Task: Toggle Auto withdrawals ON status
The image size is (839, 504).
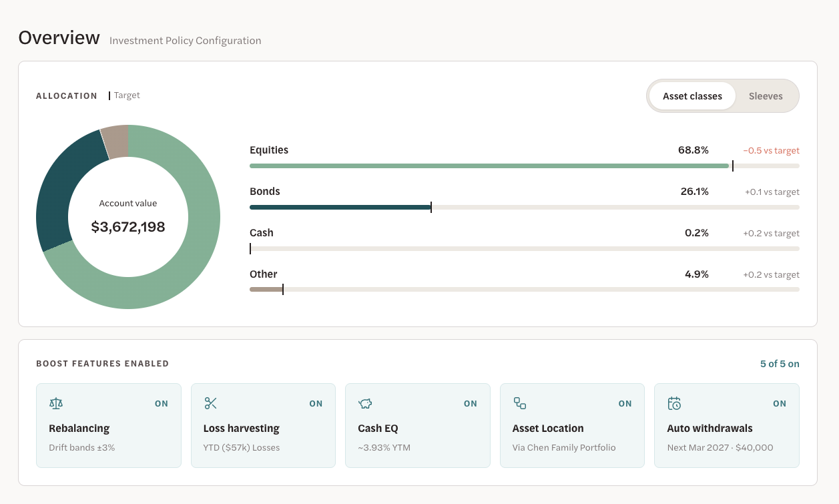Action: (780, 403)
